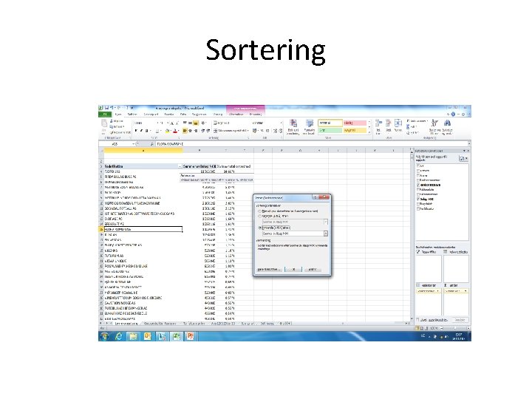The height and width of the screenshot is (399, 532).
Task: Open the number format dropdown
Action: [281, 123]
